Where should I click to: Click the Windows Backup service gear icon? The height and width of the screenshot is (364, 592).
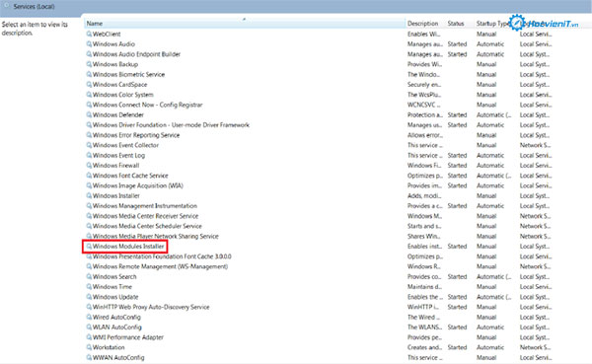[89, 64]
